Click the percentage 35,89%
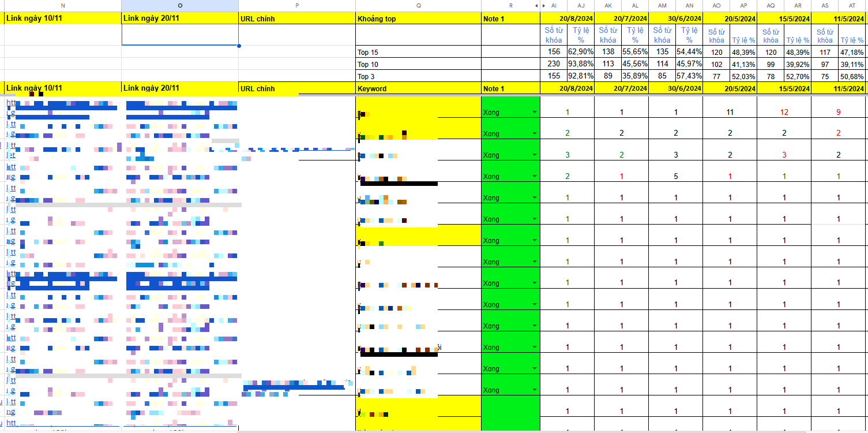This screenshot has width=868, height=433. click(635, 76)
